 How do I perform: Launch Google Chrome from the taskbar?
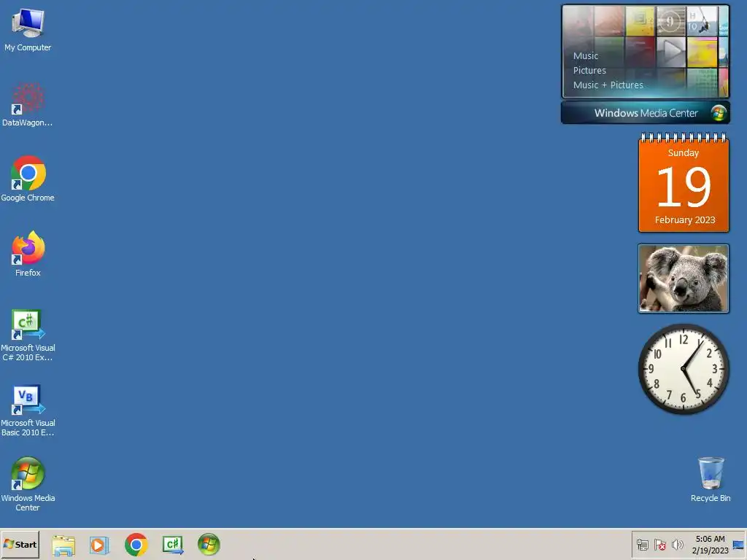click(x=136, y=545)
